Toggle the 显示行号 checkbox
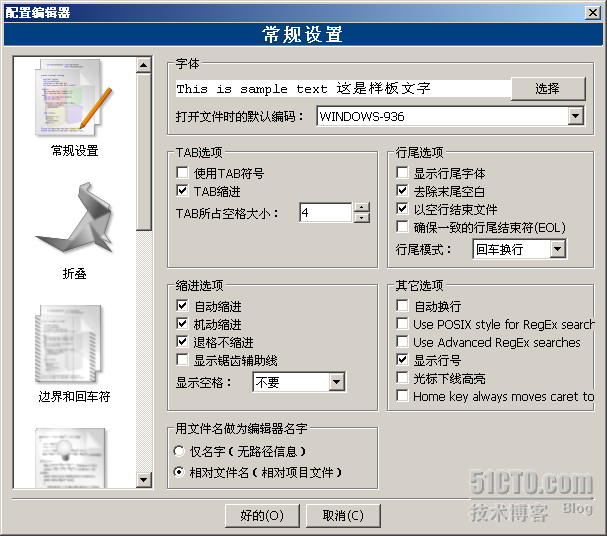 (x=402, y=360)
